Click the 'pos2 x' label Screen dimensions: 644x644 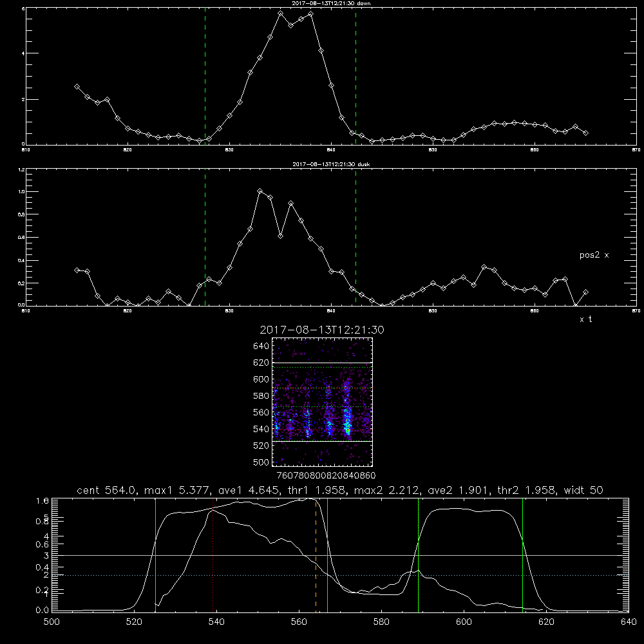(x=594, y=255)
